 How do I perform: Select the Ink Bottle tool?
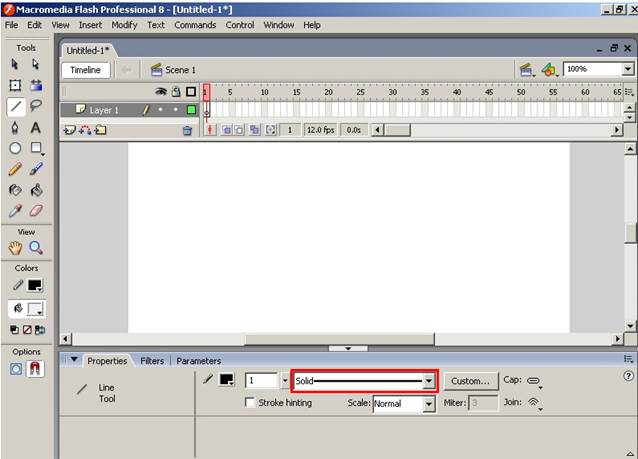[15, 190]
